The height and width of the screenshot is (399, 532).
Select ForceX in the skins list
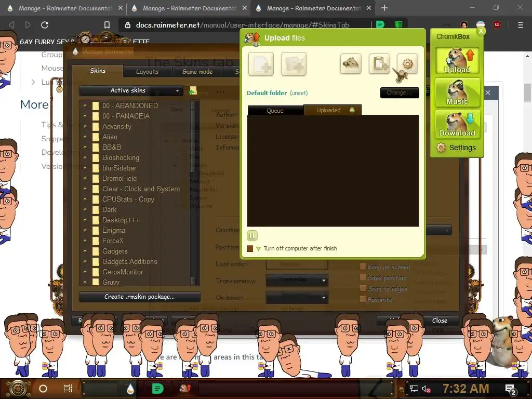113,241
